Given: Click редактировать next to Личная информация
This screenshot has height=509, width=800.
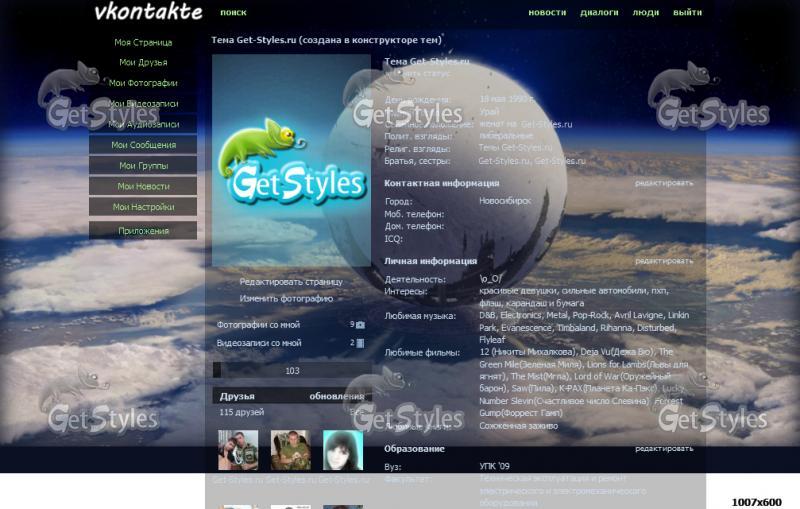Looking at the screenshot, I should 664,261.
